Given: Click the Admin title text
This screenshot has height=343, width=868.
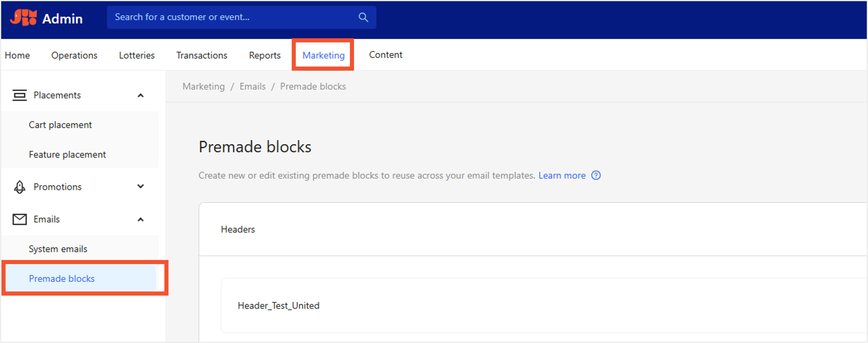Looking at the screenshot, I should click(x=62, y=19).
